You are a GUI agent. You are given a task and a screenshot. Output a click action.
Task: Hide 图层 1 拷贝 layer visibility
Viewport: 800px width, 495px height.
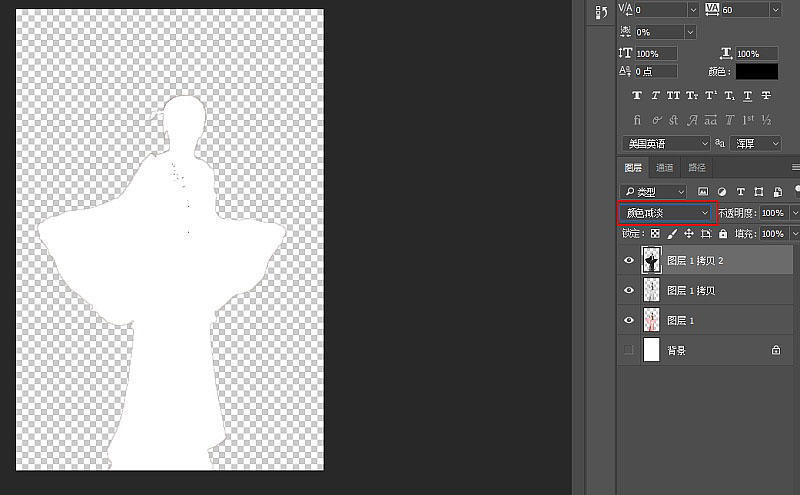point(629,290)
